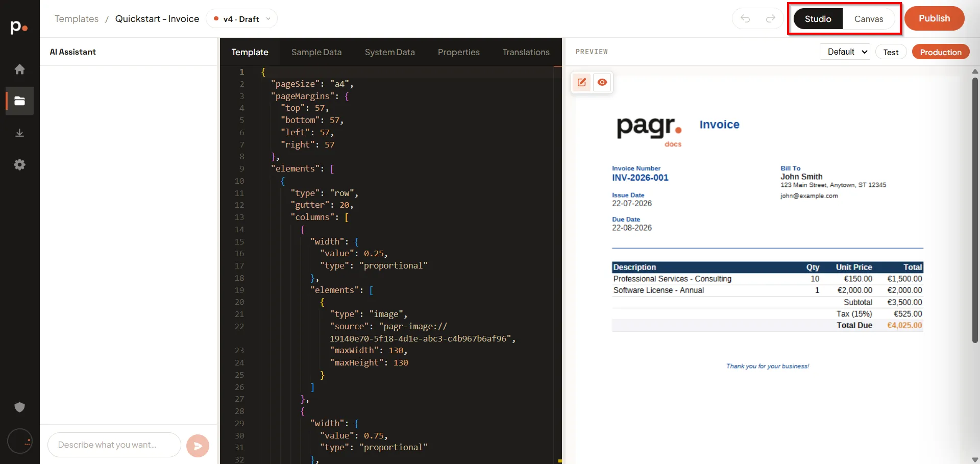Image resolution: width=980 pixels, height=464 pixels.
Task: Click the Software License - Annual row
Action: point(768,290)
